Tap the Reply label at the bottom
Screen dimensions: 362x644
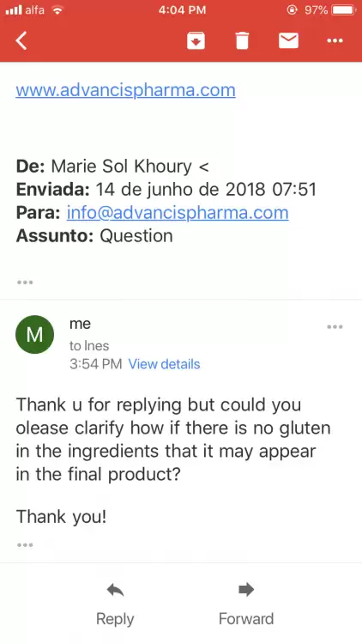115,619
